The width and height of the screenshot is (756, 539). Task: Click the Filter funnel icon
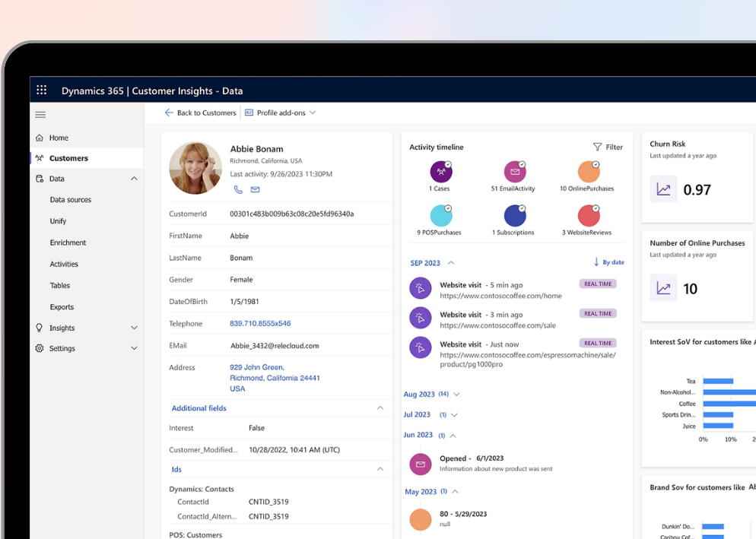tap(597, 147)
